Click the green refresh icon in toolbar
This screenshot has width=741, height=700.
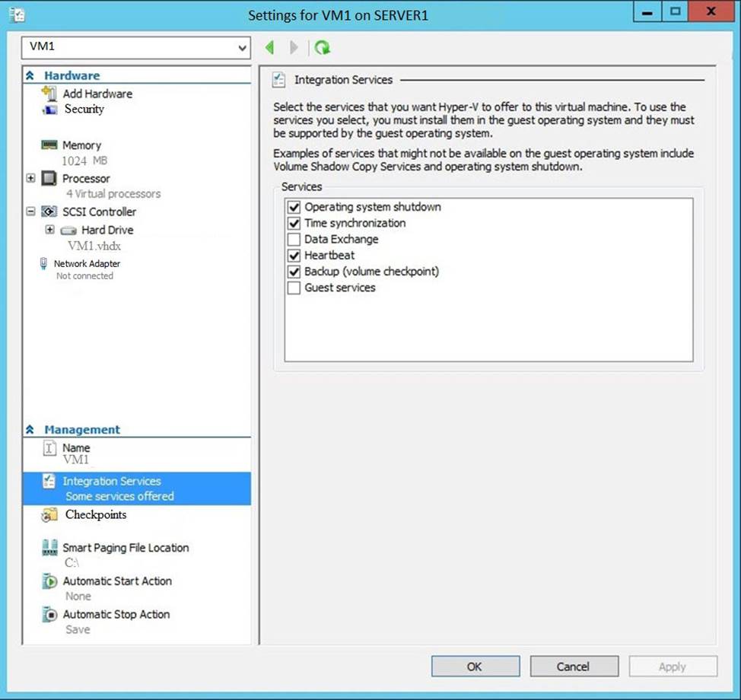[x=323, y=48]
